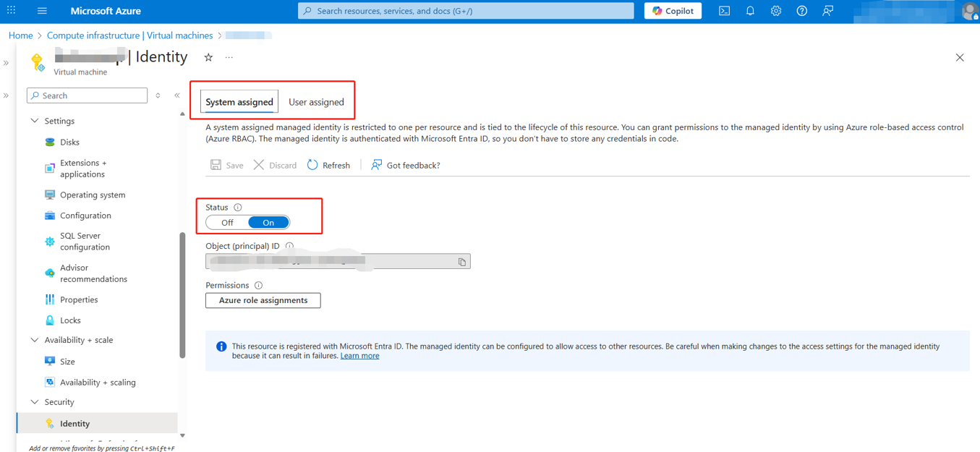Image resolution: width=980 pixels, height=452 pixels.
Task: Open portal settings gear icon
Action: pyautogui.click(x=776, y=11)
